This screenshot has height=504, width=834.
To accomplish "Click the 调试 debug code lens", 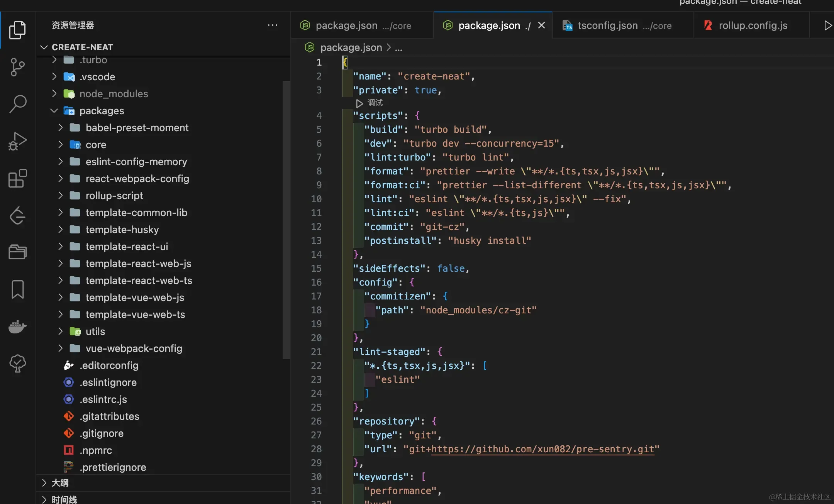I will tap(375, 103).
